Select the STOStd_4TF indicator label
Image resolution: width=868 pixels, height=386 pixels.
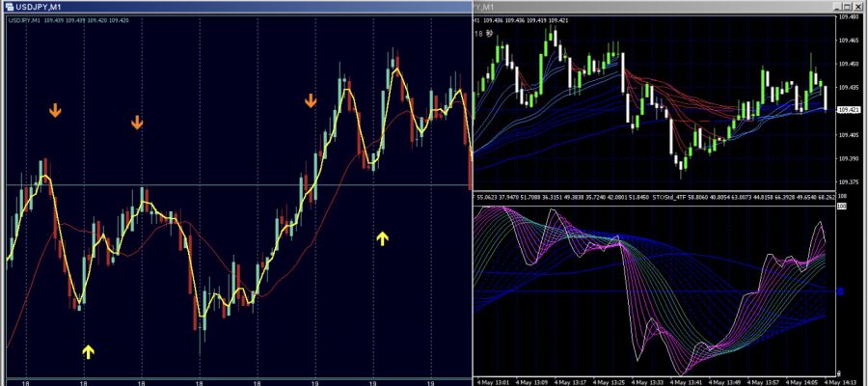(669, 197)
